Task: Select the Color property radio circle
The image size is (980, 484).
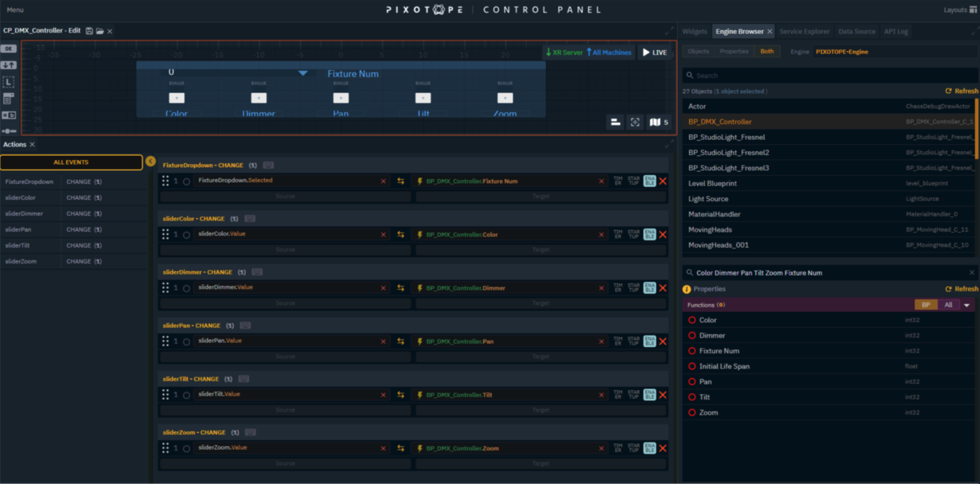Action: click(692, 320)
